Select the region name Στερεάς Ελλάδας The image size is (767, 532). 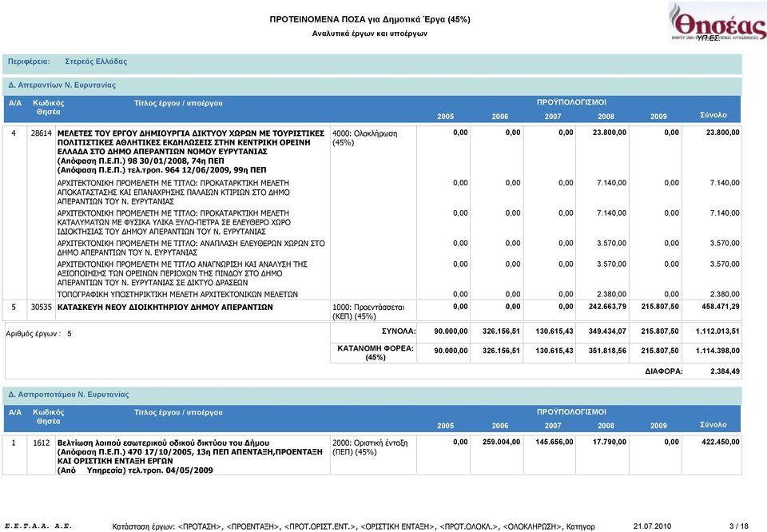[96, 62]
